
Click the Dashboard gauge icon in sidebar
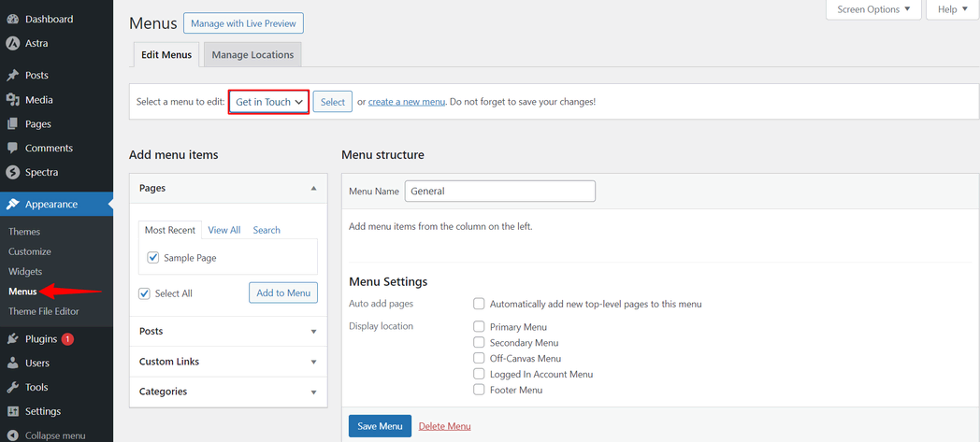click(13, 19)
